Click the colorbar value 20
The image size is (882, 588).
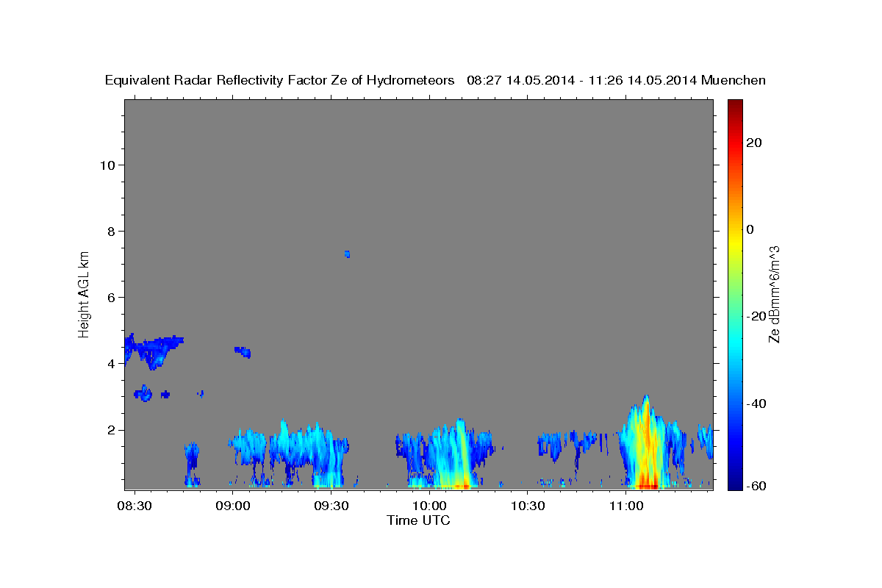click(754, 143)
